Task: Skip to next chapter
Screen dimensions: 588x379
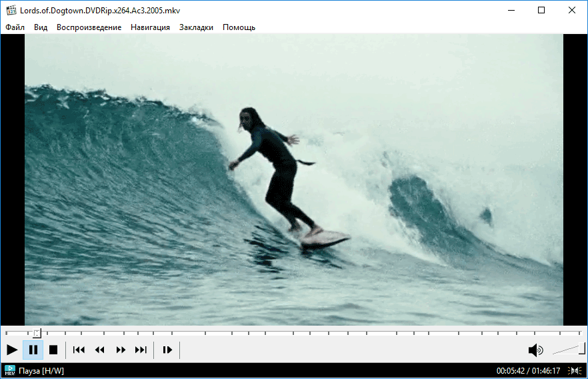Action: (141, 350)
